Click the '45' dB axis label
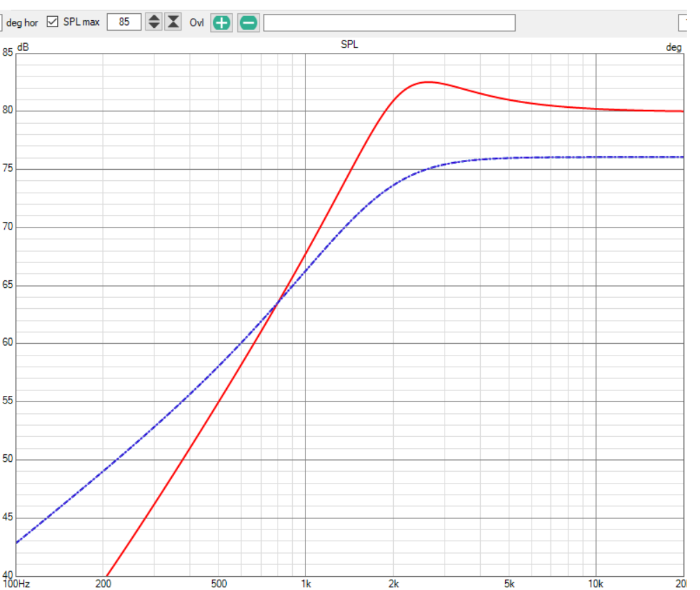 click(8, 517)
